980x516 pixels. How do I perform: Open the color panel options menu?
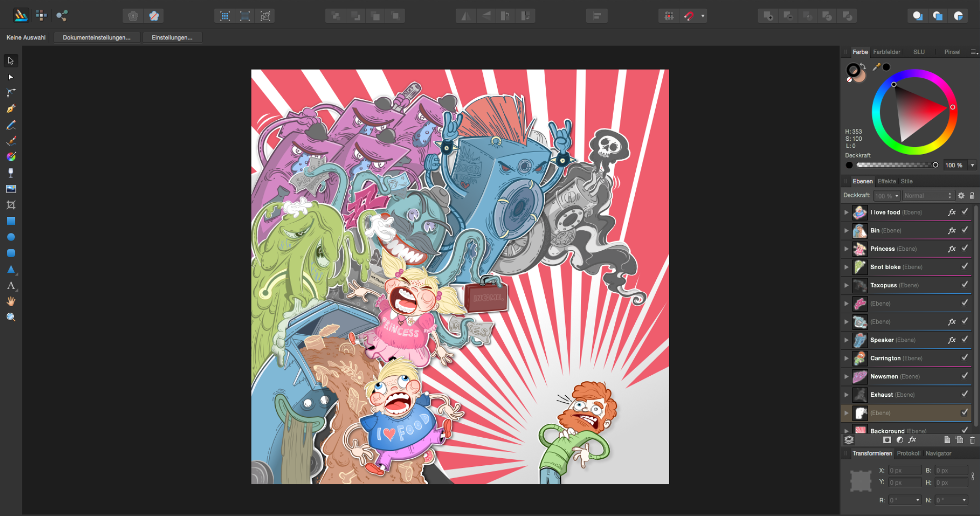(974, 52)
